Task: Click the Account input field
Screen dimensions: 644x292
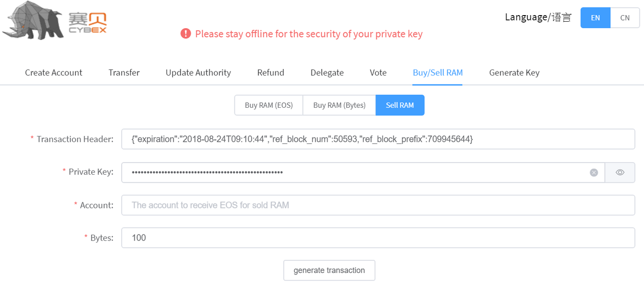Action: tap(378, 205)
